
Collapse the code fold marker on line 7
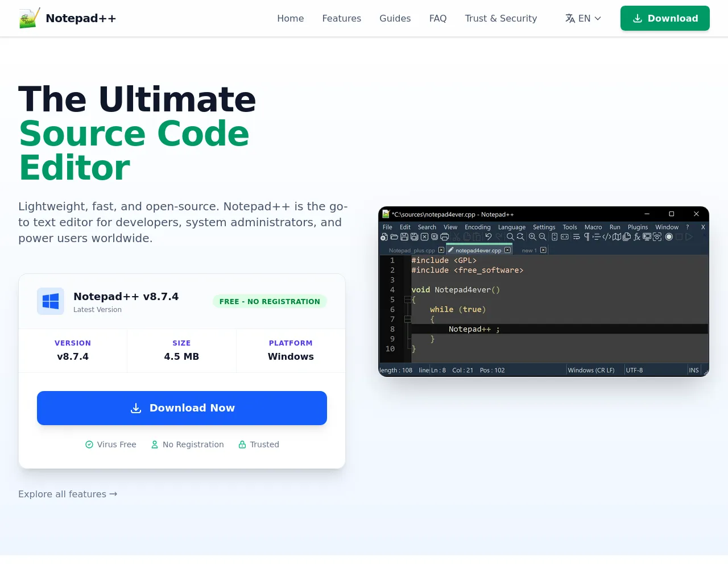click(x=407, y=319)
